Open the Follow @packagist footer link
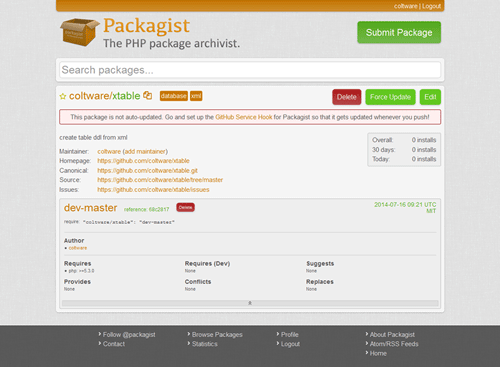Viewport: 500px width, 367px height. click(129, 334)
